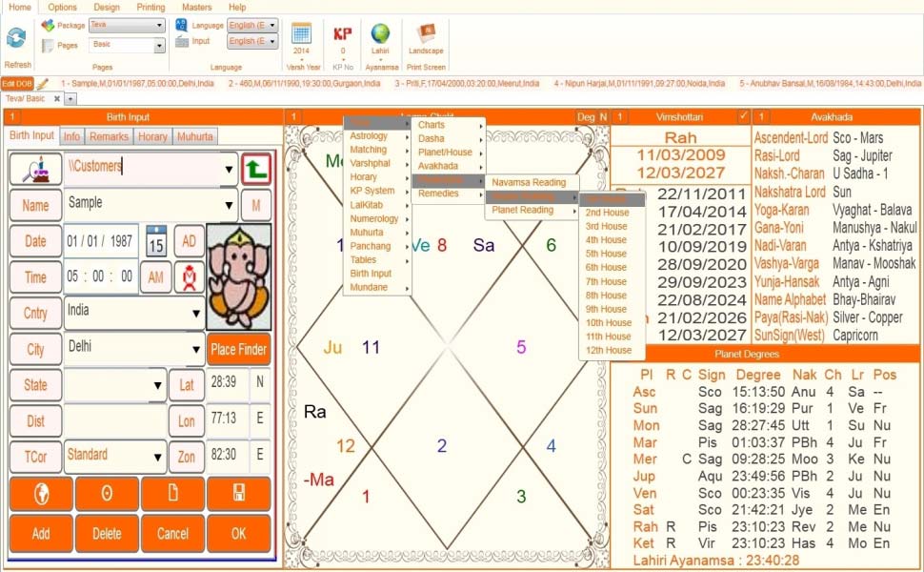
Task: Toggle the Vimshottari panel checkbox
Action: (x=744, y=116)
